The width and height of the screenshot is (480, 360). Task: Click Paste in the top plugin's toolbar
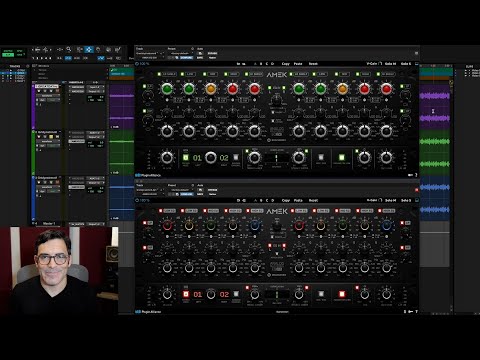coord(298,64)
